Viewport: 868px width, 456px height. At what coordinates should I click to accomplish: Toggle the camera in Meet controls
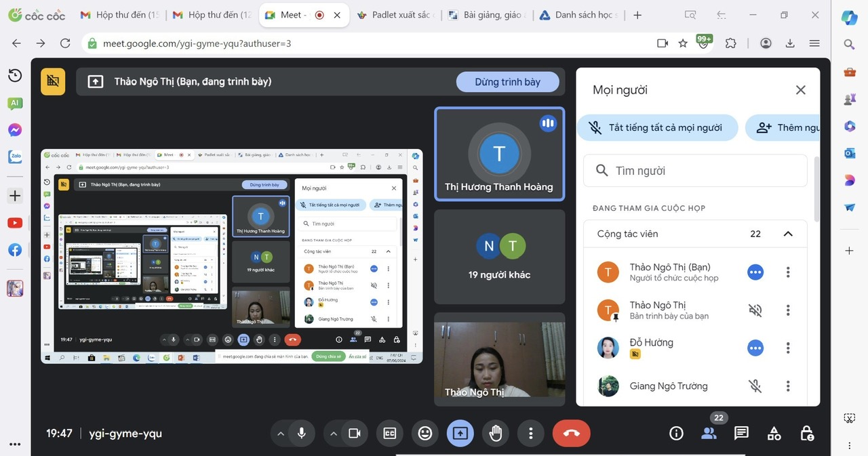(354, 433)
